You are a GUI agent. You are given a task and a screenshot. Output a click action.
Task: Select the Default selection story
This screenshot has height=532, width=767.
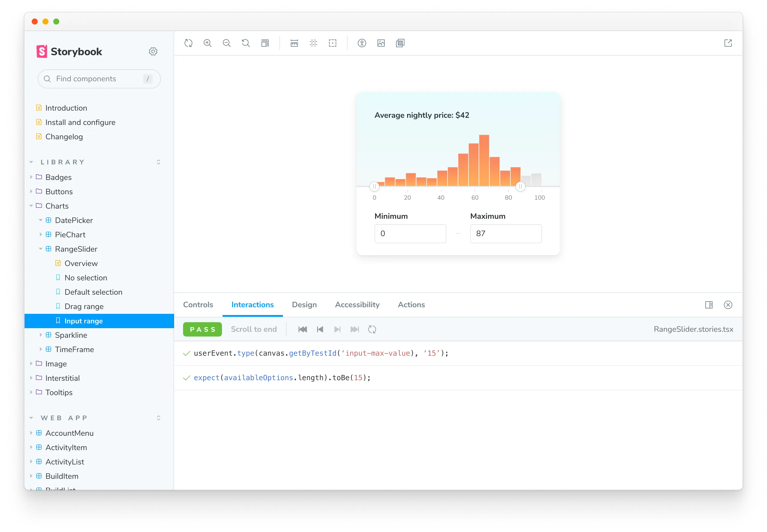tap(93, 292)
